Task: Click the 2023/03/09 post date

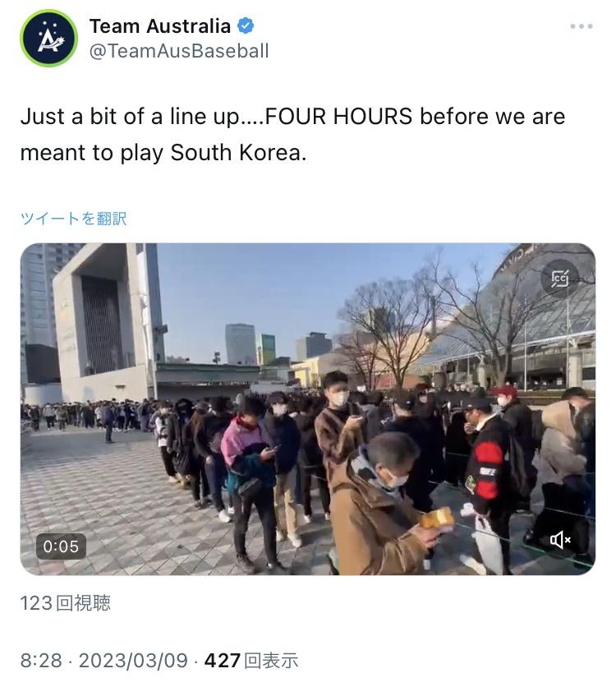Action: point(133,660)
